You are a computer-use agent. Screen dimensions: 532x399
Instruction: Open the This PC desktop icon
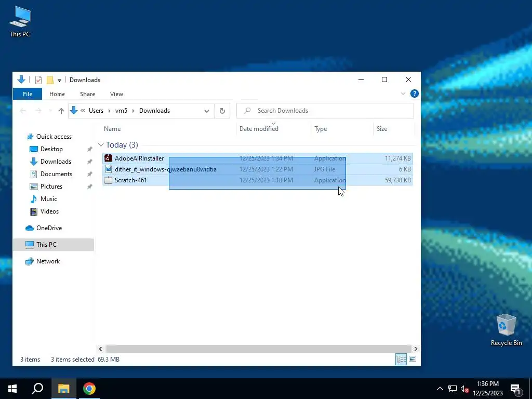point(20,21)
